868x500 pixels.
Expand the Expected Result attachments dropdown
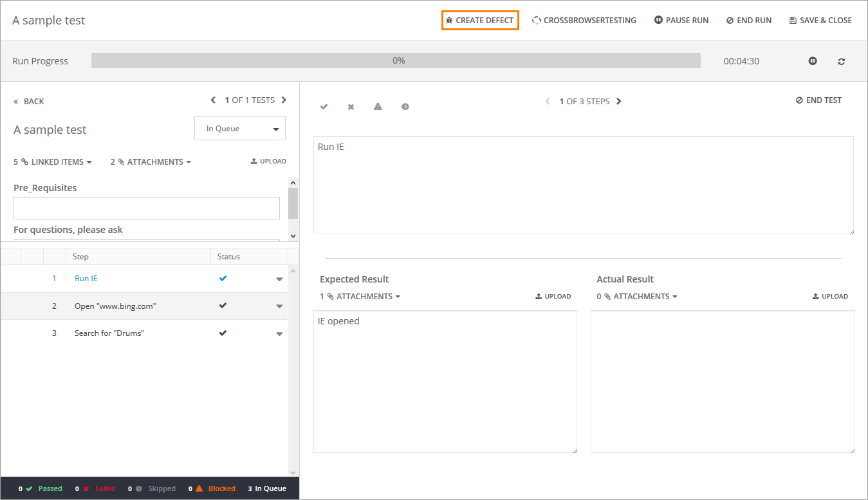point(360,297)
